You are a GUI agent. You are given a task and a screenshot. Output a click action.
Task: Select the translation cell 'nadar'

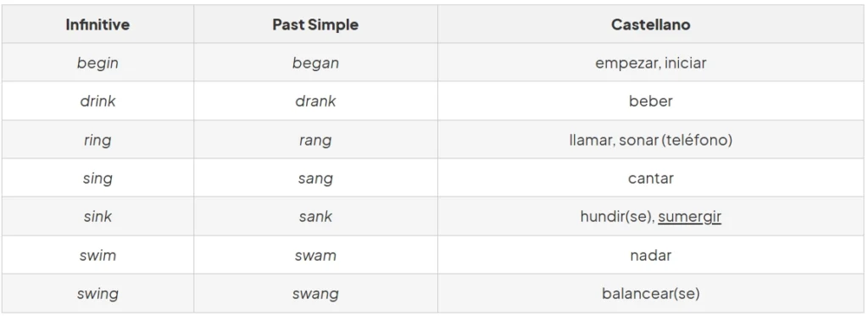pos(651,254)
